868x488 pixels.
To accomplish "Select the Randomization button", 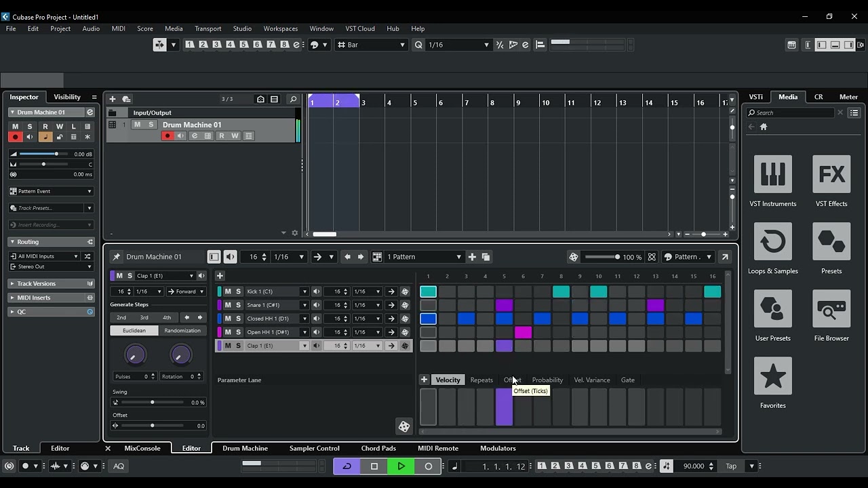I will point(182,331).
